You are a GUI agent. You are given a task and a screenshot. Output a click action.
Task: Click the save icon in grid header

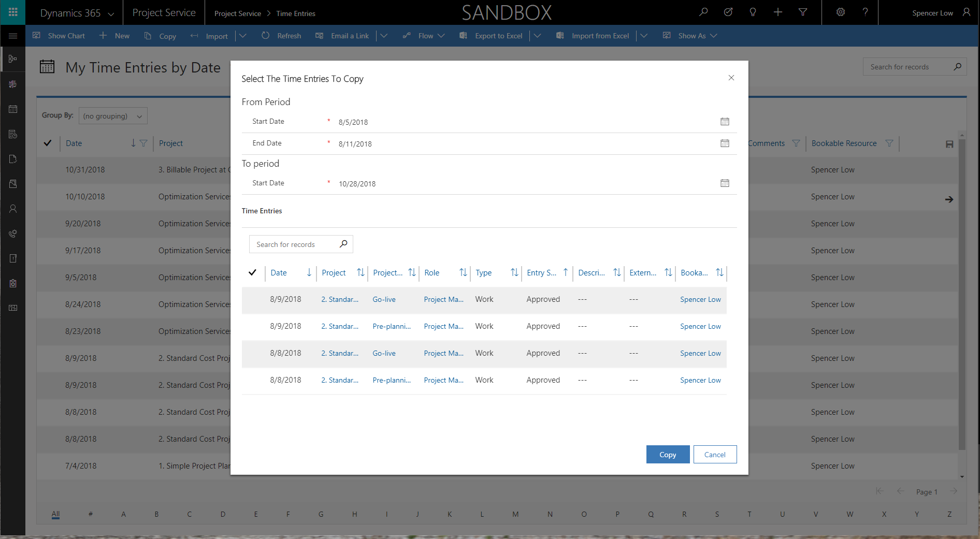(x=949, y=144)
